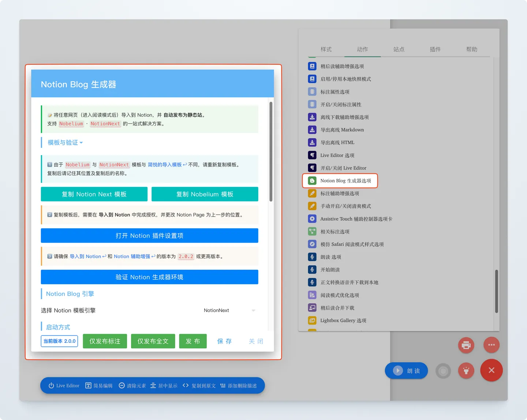527x420 pixels.
Task: Open the 导入到 Notion link
Action: click(x=88, y=256)
